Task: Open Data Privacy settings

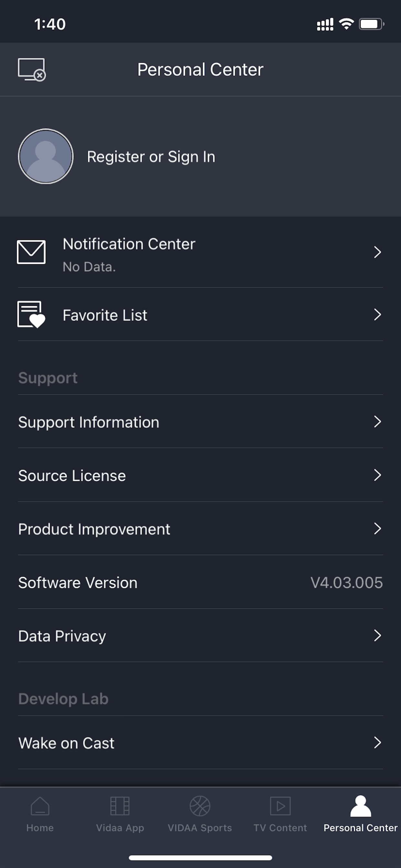Action: (62, 636)
